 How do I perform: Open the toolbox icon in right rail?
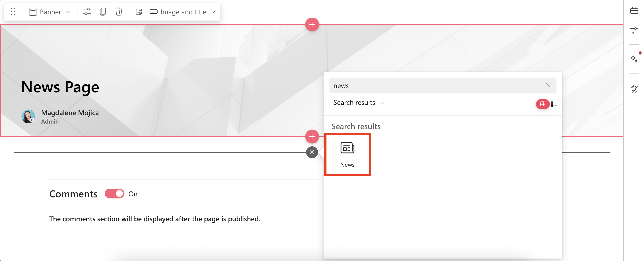[634, 11]
